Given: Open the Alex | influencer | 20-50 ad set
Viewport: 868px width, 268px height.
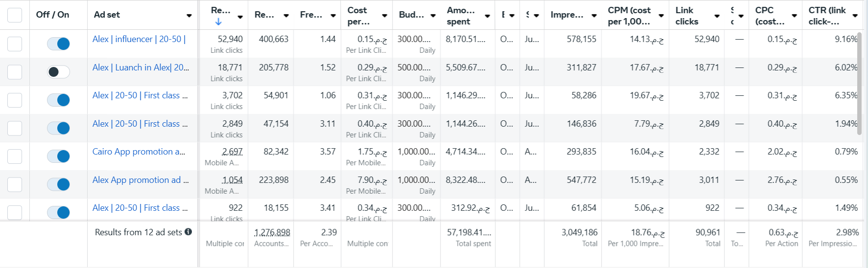Looking at the screenshot, I should tap(139, 39).
